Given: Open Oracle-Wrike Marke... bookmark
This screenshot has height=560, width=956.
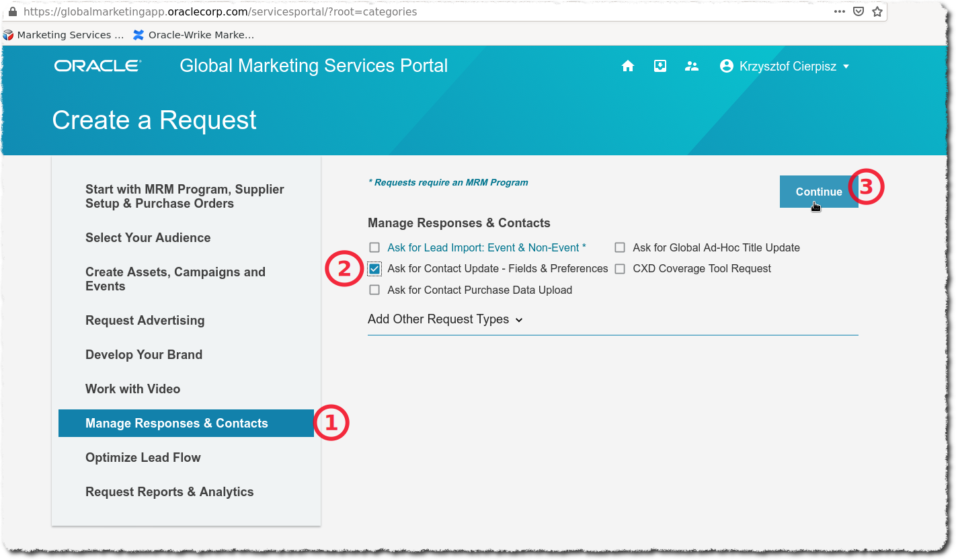Looking at the screenshot, I should (x=194, y=35).
